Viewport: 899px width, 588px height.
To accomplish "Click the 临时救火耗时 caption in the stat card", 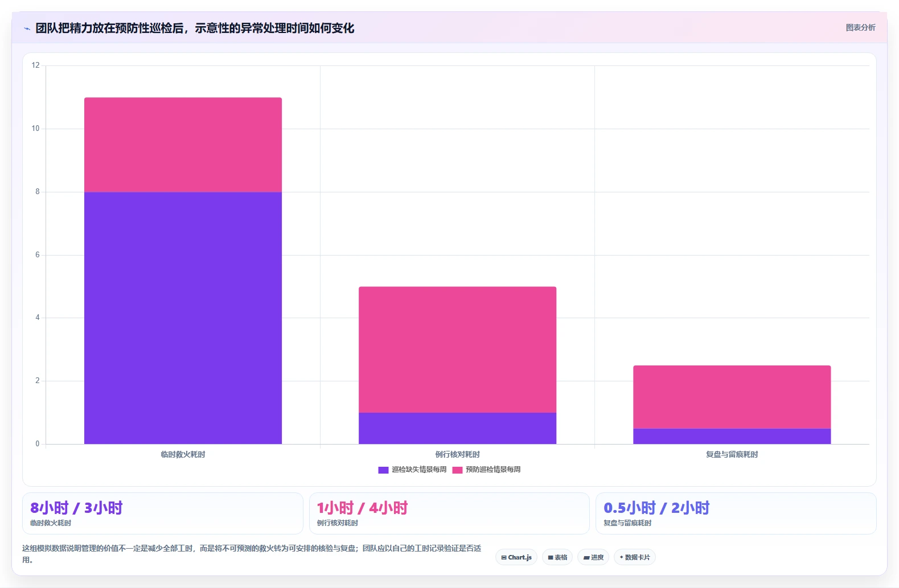I will 51,523.
